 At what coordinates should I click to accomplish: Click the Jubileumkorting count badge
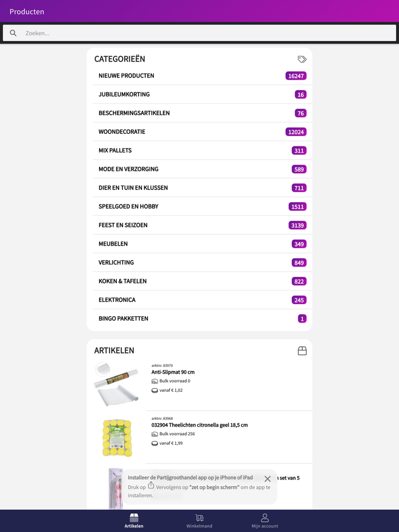tap(300, 95)
